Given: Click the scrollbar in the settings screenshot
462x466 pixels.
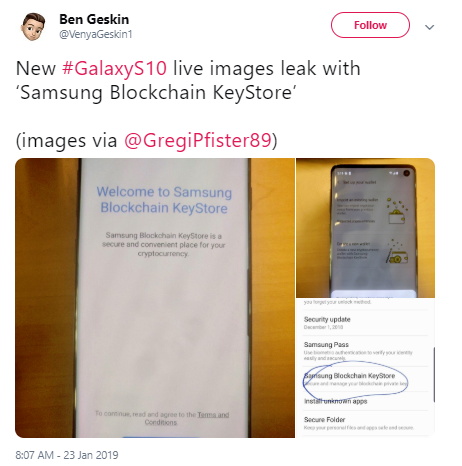Looking at the screenshot, I should (x=434, y=374).
